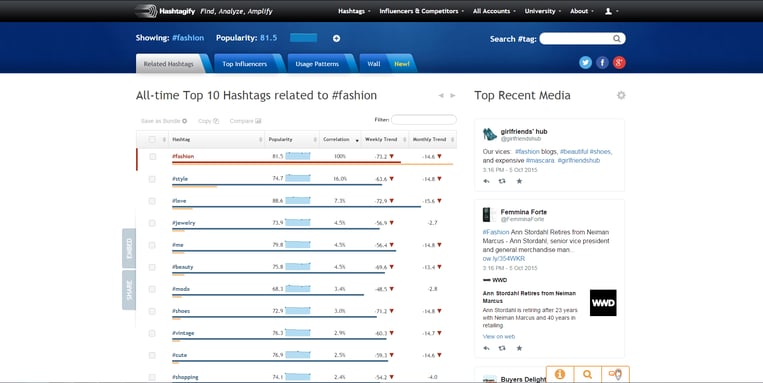Image resolution: width=763 pixels, height=383 pixels.
Task: Click the search magnifier in Search #tag box
Action: tap(617, 38)
